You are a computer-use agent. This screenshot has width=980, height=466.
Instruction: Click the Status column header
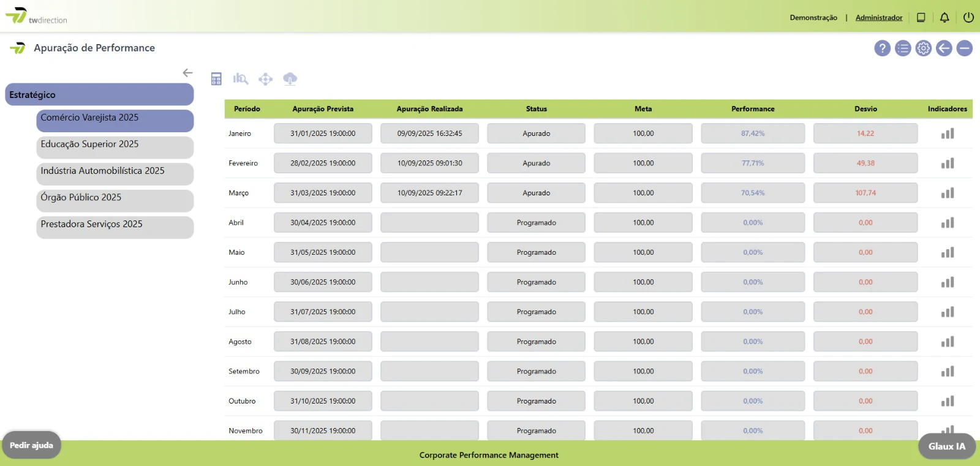pyautogui.click(x=537, y=109)
